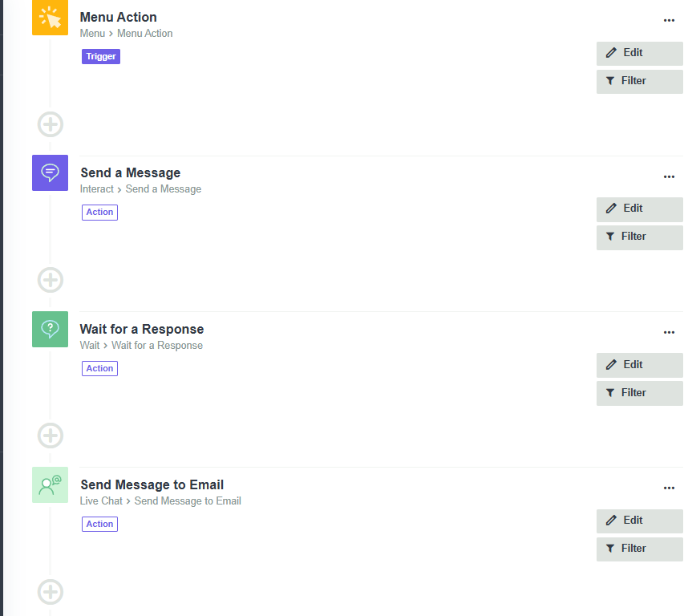Viewport: 688px width, 616px height.
Task: Open more options for Wait for a Response
Action: point(669,332)
